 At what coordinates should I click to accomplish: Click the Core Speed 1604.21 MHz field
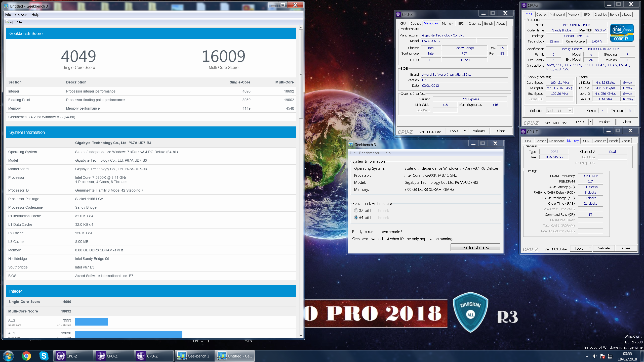[559, 82]
